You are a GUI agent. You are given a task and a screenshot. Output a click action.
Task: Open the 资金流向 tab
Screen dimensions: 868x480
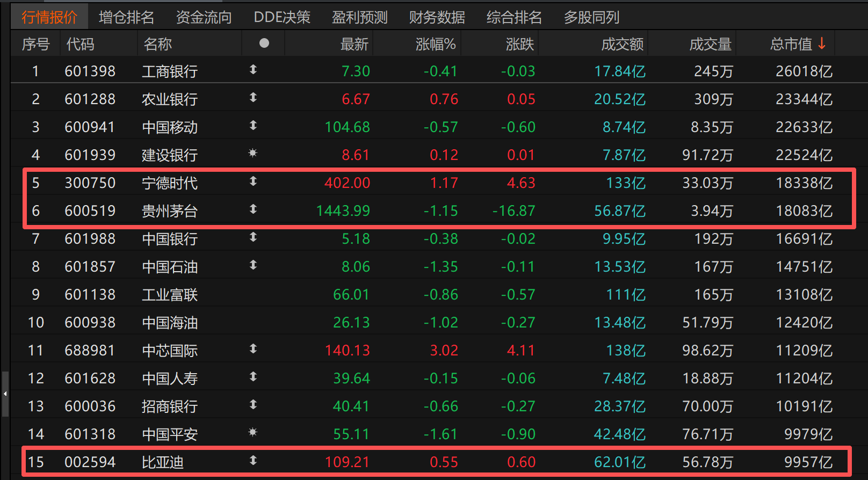(204, 17)
